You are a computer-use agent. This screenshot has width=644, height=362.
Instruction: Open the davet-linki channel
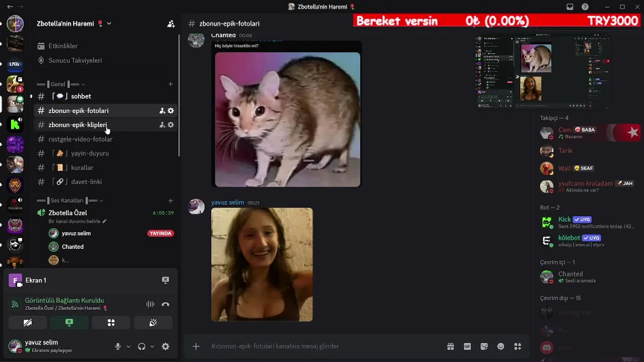point(106,182)
